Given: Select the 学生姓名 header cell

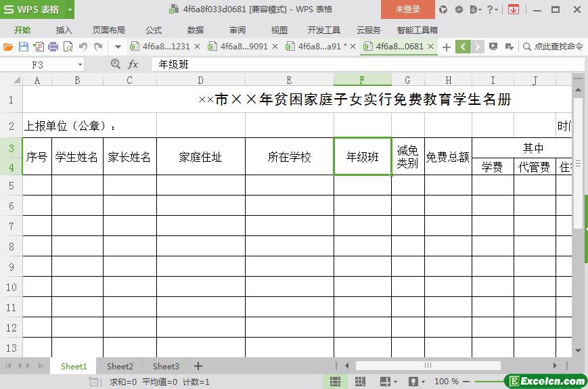Looking at the screenshot, I should tap(77, 157).
